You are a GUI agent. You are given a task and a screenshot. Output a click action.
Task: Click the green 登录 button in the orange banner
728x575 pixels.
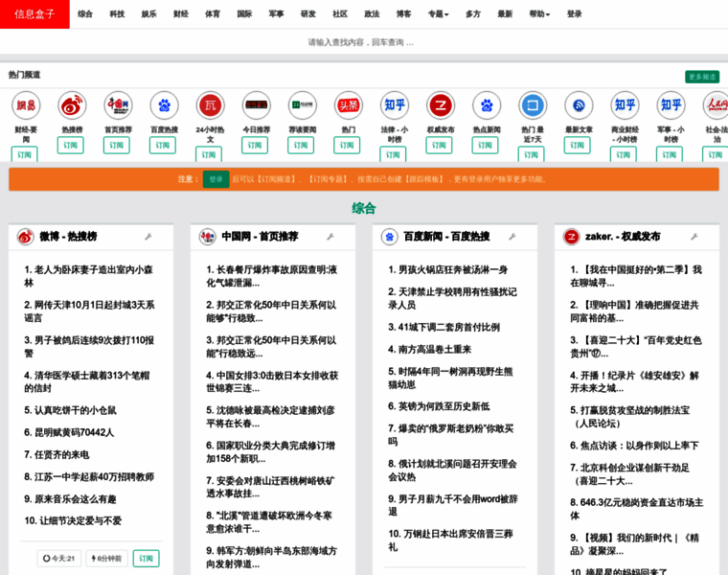click(216, 179)
